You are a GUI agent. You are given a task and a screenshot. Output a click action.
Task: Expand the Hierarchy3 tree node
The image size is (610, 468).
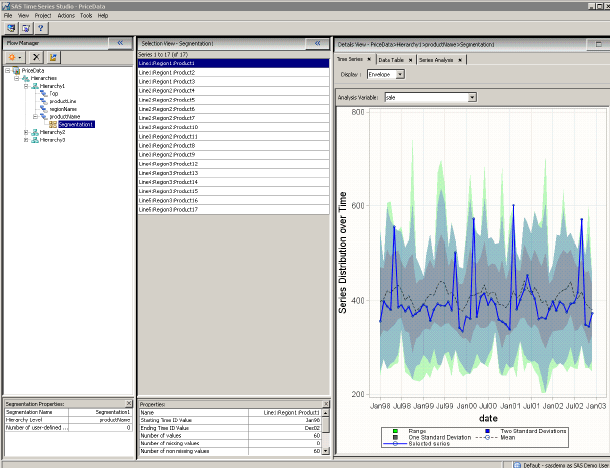(x=26, y=140)
